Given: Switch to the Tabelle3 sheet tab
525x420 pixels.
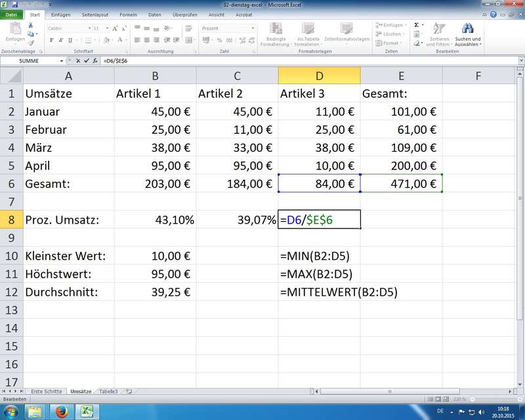Looking at the screenshot, I should (109, 391).
